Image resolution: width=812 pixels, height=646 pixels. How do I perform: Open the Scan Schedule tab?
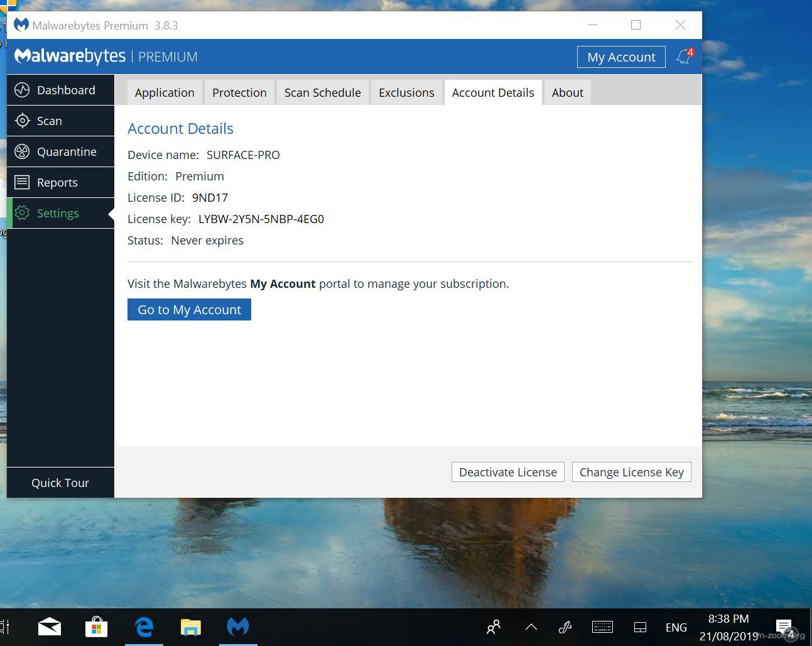(x=323, y=92)
